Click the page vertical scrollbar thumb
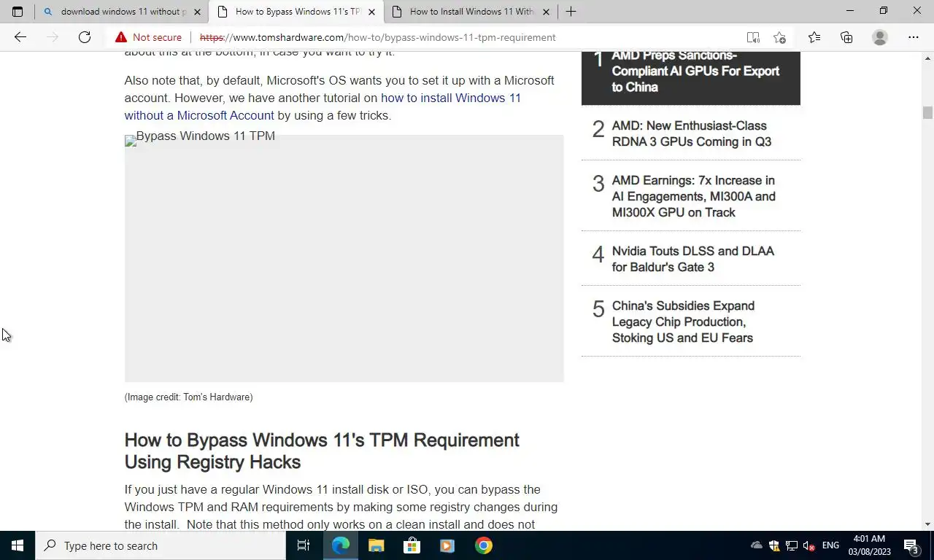The image size is (934, 560). click(x=927, y=113)
